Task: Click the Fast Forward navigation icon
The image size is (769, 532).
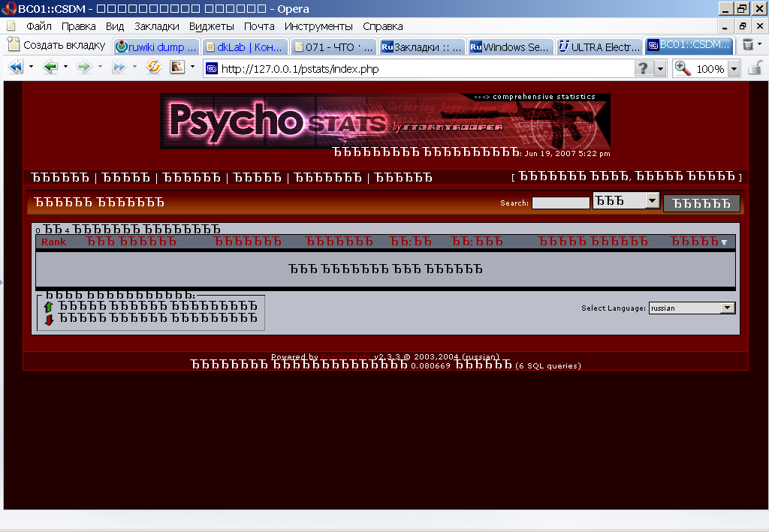Action: 119,67
